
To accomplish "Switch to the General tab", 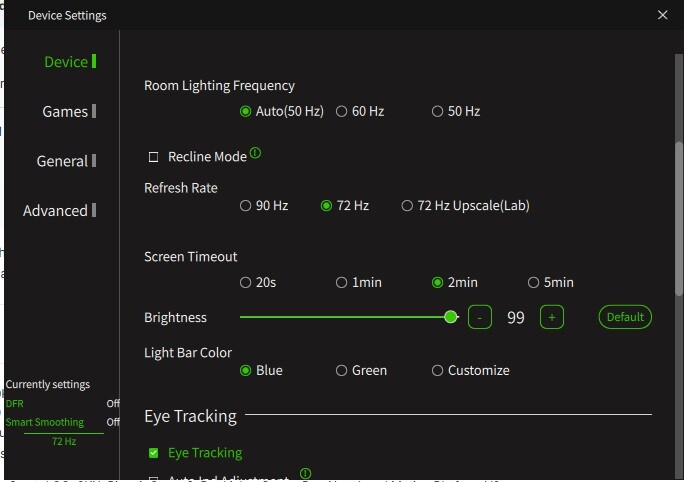I will [62, 161].
